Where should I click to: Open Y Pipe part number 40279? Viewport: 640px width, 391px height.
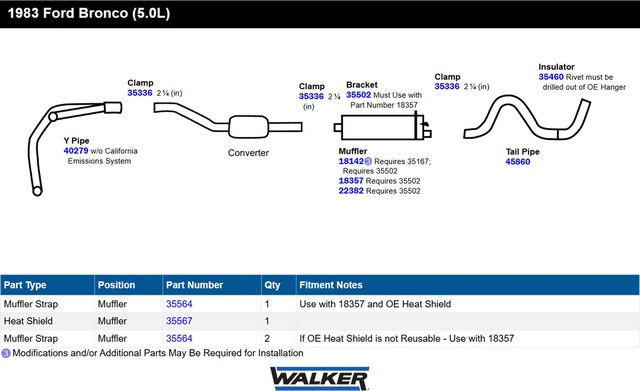76,151
